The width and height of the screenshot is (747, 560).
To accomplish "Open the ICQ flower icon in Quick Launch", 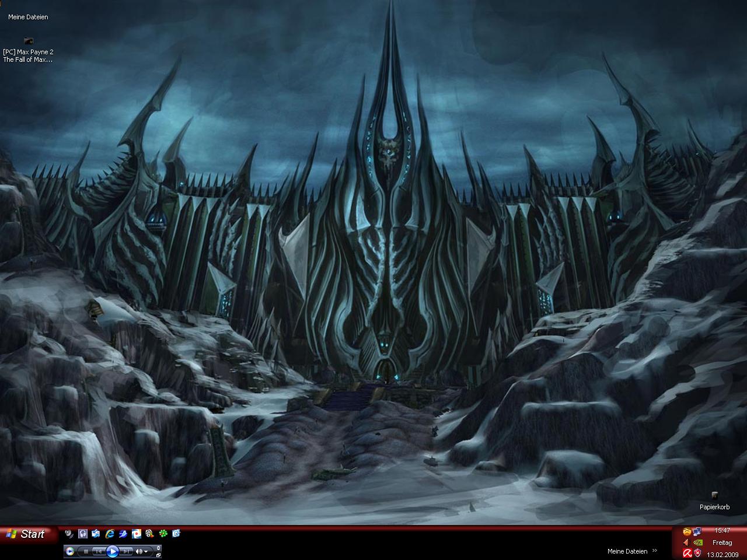I will click(163, 533).
